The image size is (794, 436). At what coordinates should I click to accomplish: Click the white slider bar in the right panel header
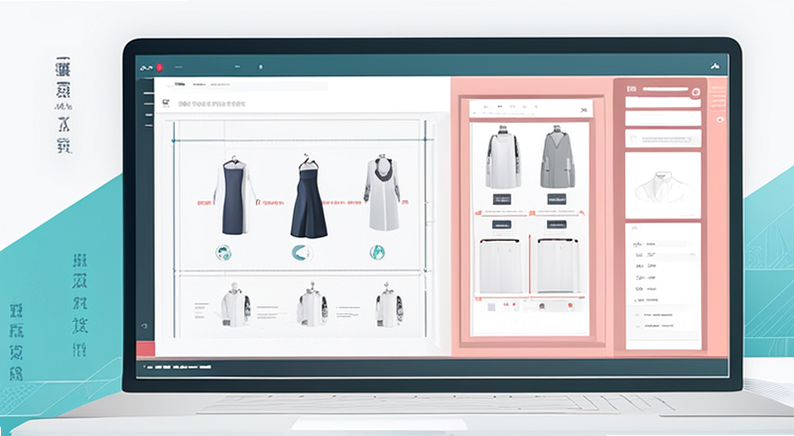coord(665,89)
